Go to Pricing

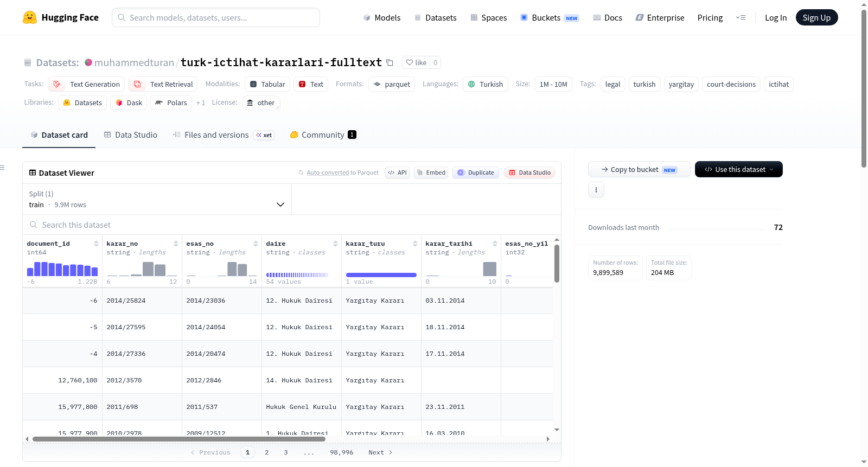(x=710, y=17)
